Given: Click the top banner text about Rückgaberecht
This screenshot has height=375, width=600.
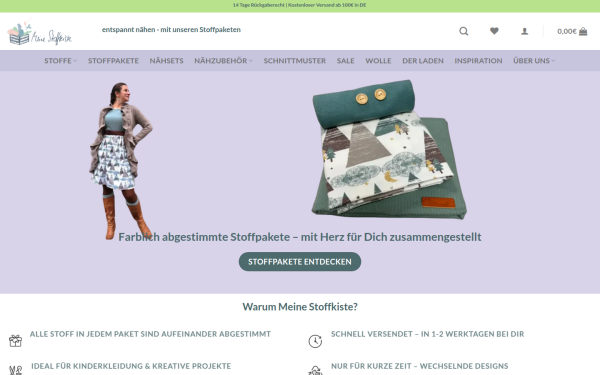Looking at the screenshot, I should click(x=300, y=5).
